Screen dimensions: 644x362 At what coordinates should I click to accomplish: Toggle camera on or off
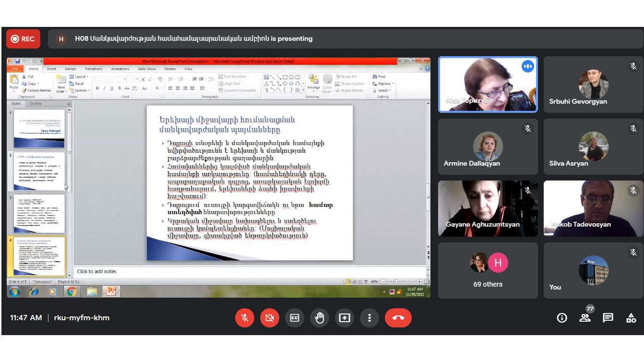[x=270, y=318]
